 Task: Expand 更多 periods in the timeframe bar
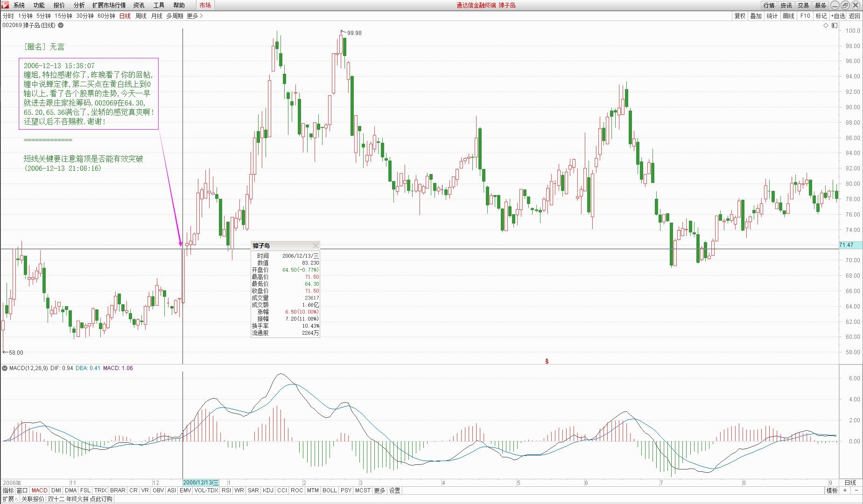[195, 16]
